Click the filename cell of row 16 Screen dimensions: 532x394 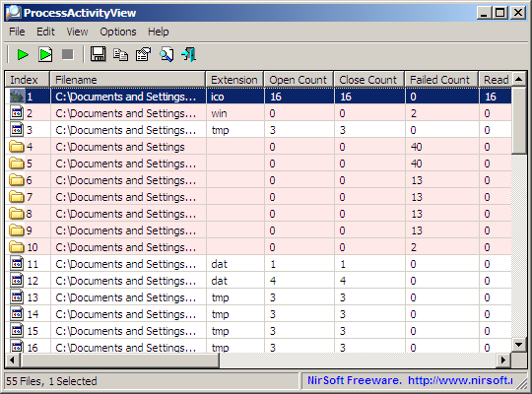point(128,347)
